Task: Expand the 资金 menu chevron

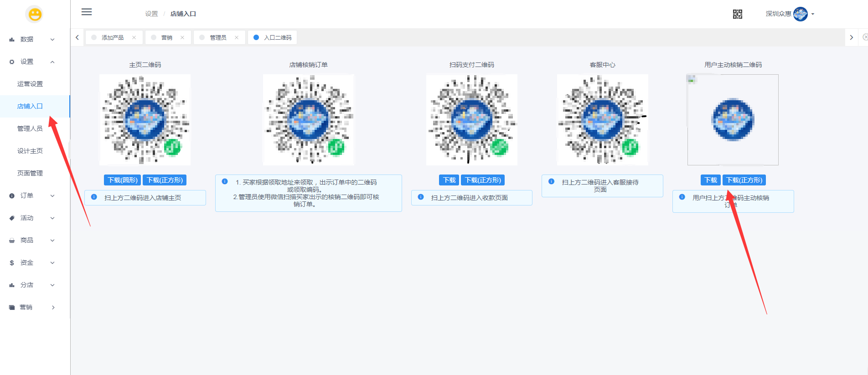Action: [52, 263]
